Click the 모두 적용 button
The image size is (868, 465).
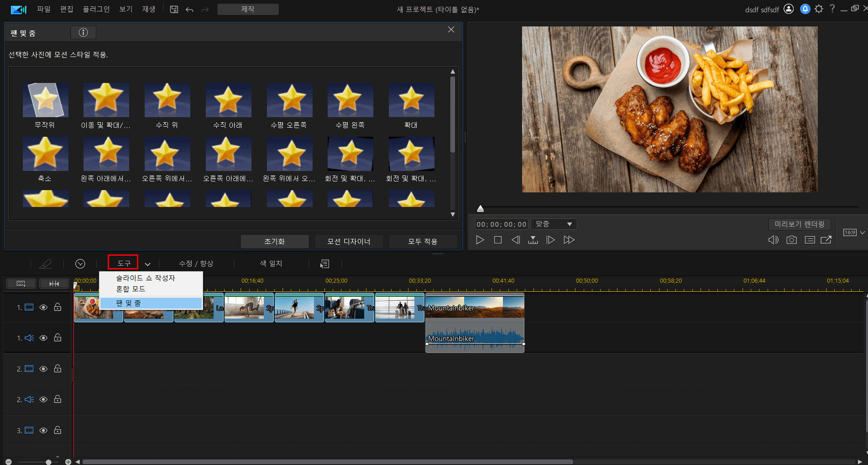(423, 242)
